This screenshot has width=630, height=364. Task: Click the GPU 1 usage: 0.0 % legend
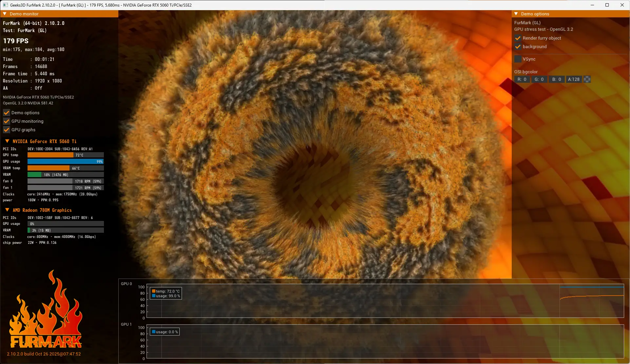[165, 332]
